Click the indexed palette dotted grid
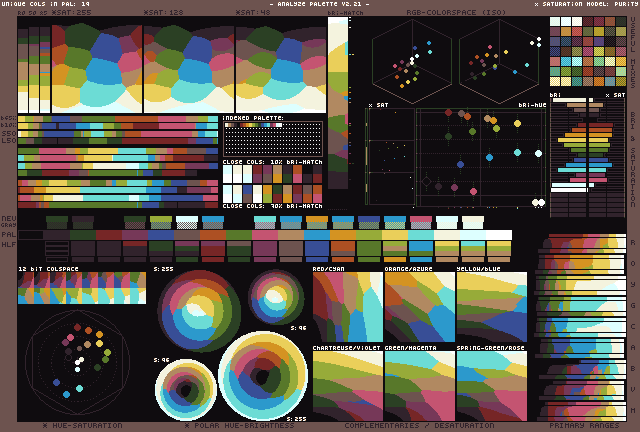 (x=273, y=138)
